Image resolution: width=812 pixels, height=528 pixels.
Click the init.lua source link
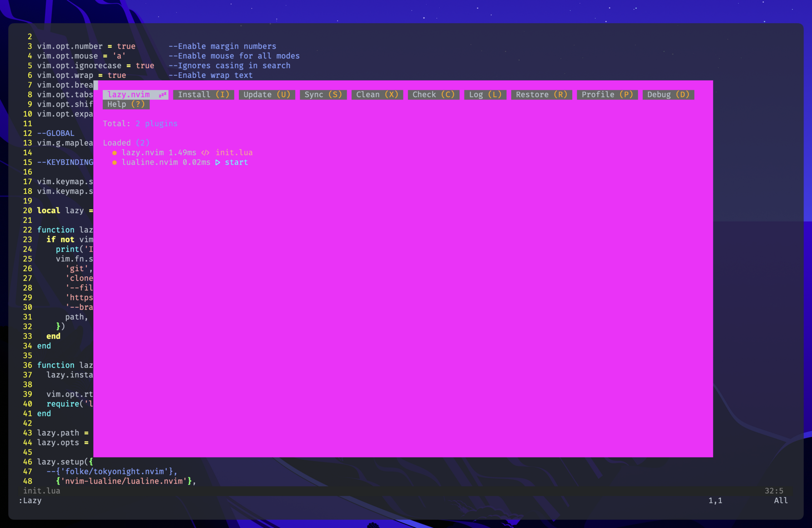pos(234,153)
